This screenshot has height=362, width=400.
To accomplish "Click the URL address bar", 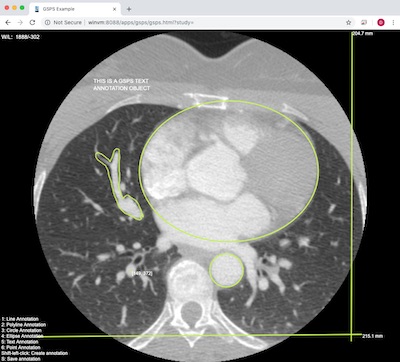I will coord(198,22).
